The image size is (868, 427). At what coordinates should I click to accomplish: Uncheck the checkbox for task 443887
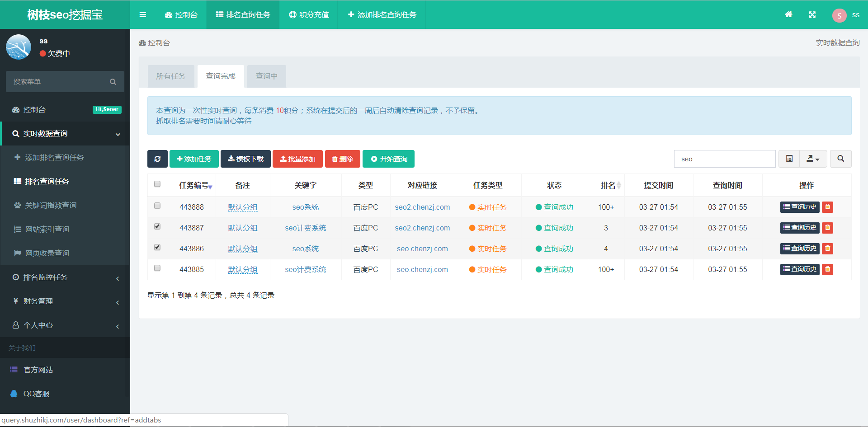[157, 227]
